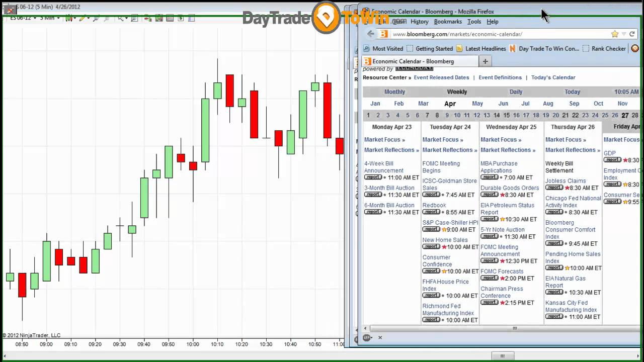The height and width of the screenshot is (362, 644).
Task: Expand Market Reflections for Monday Apr 23
Action: (391, 150)
